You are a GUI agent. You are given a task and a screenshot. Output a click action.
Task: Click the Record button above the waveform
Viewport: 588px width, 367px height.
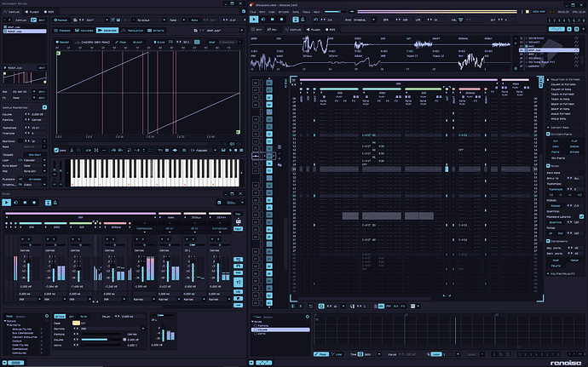coord(62,42)
